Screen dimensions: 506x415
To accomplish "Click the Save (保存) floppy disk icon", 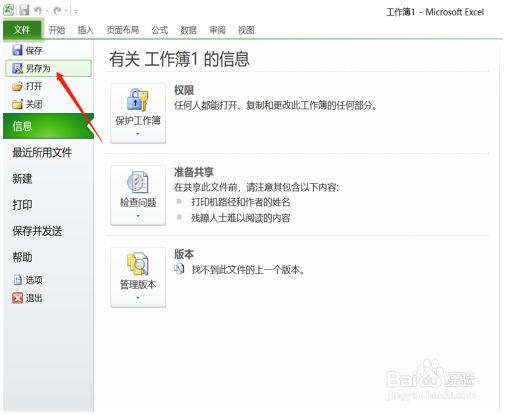I will click(17, 50).
